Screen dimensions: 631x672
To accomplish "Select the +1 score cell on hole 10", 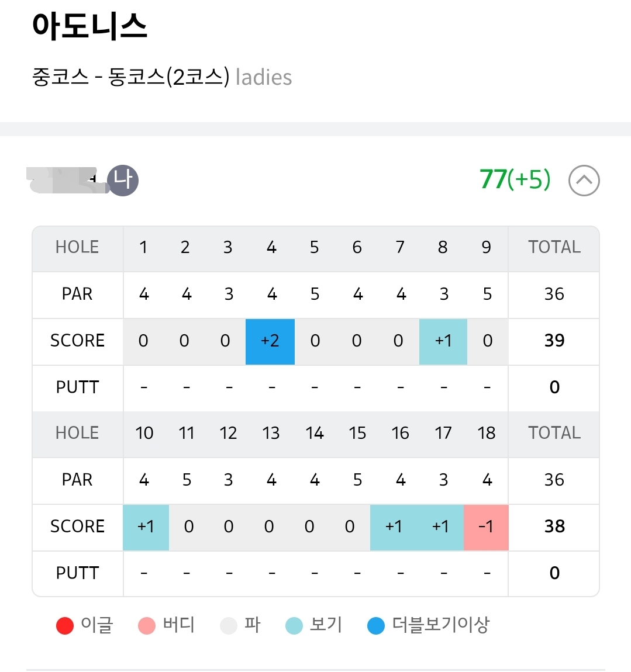I will (x=146, y=527).
